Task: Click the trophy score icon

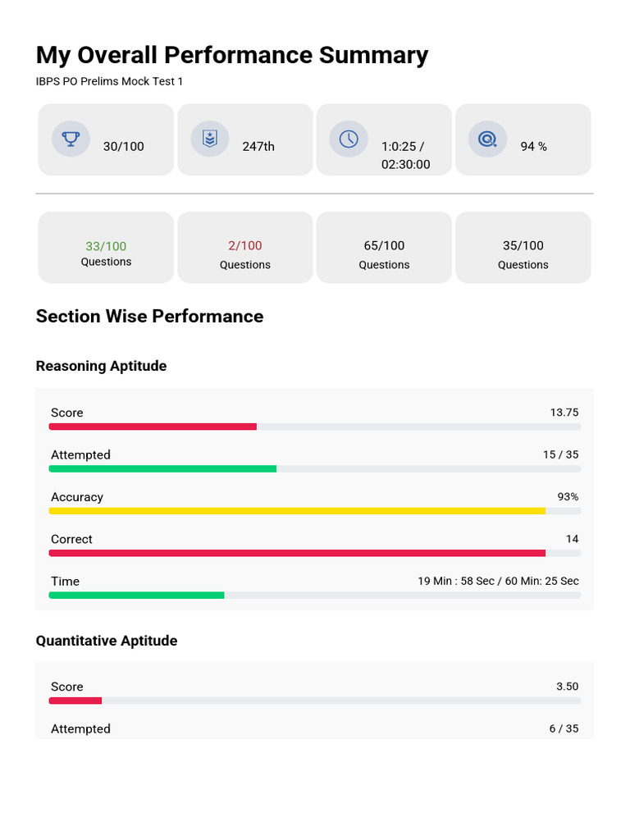Action: 71,139
